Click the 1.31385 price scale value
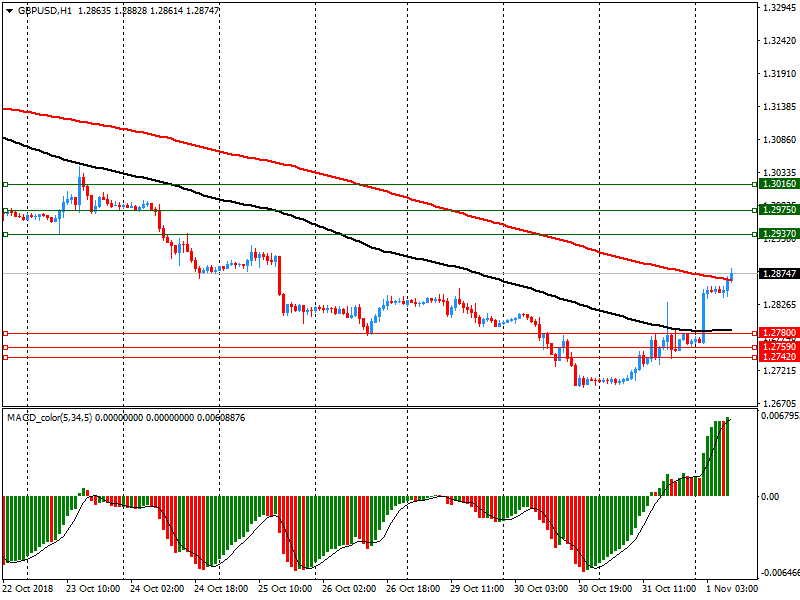This screenshot has height=600, width=800. (x=780, y=107)
